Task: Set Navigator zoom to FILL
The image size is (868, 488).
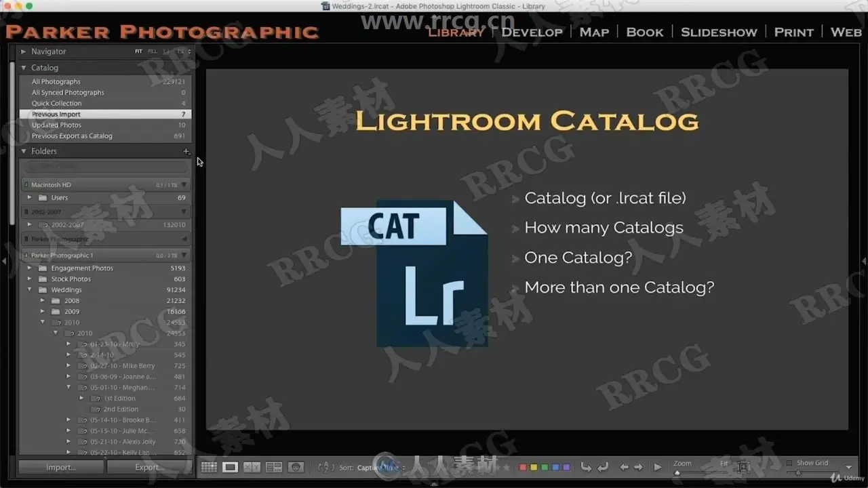Action: (x=153, y=52)
